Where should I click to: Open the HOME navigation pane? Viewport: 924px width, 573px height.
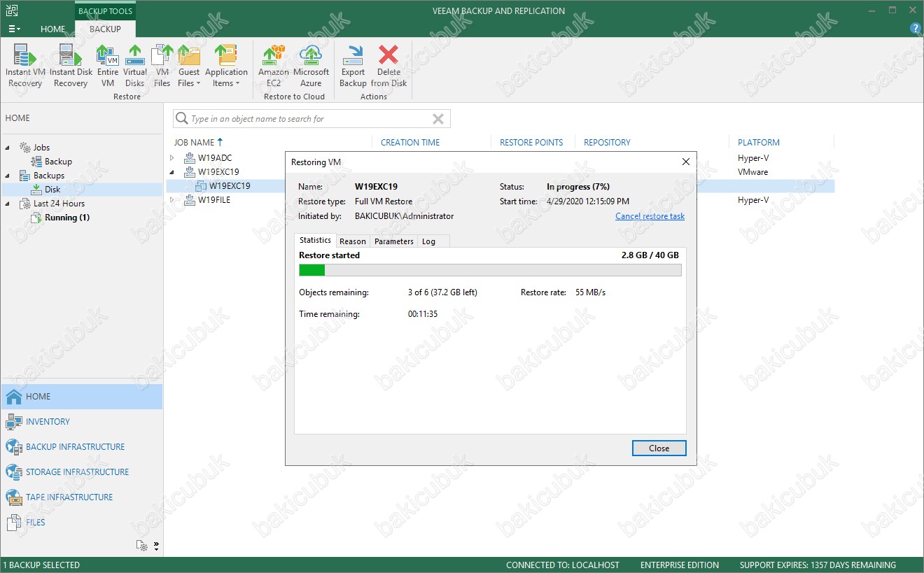(82, 397)
